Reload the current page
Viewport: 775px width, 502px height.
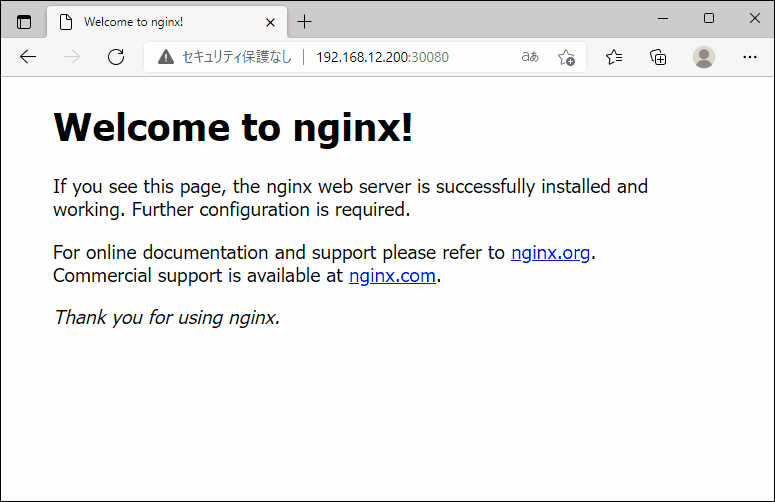point(116,57)
